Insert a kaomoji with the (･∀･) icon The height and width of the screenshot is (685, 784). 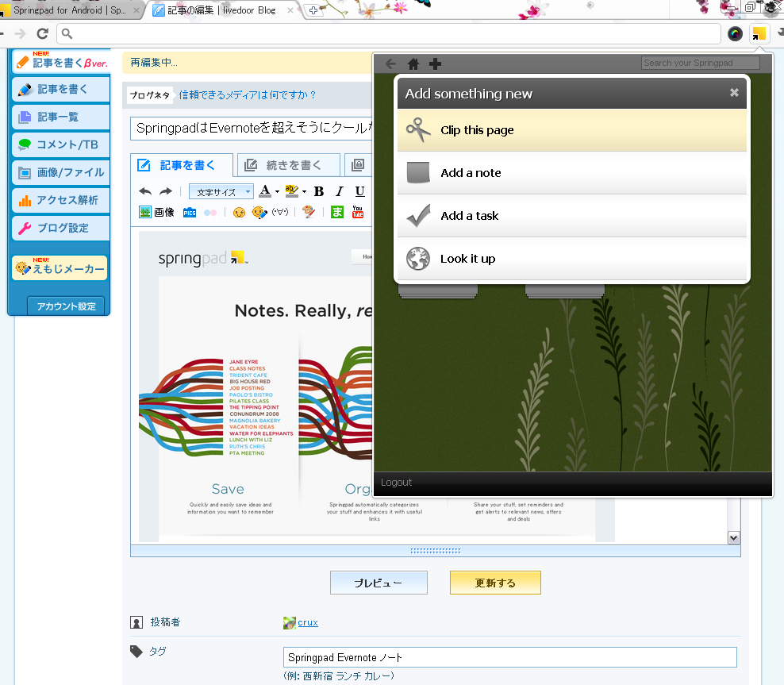(280, 212)
